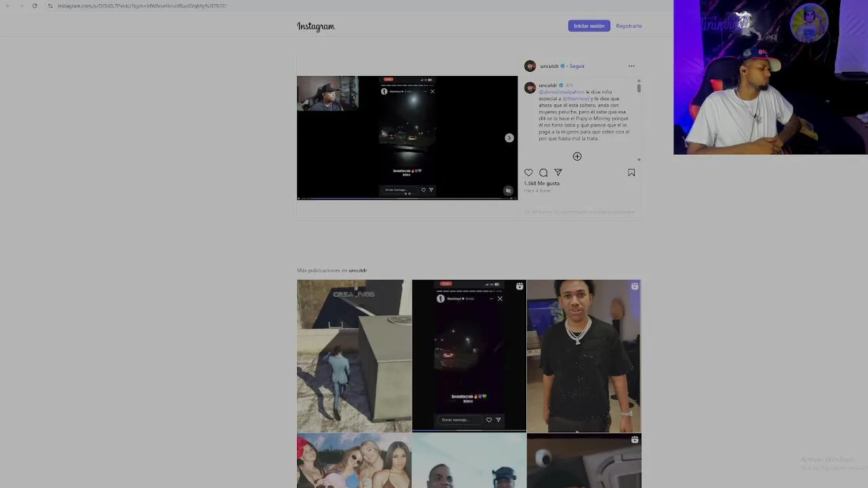Open the CREATIVOS game scene thumbnail
The width and height of the screenshot is (868, 488).
[354, 356]
